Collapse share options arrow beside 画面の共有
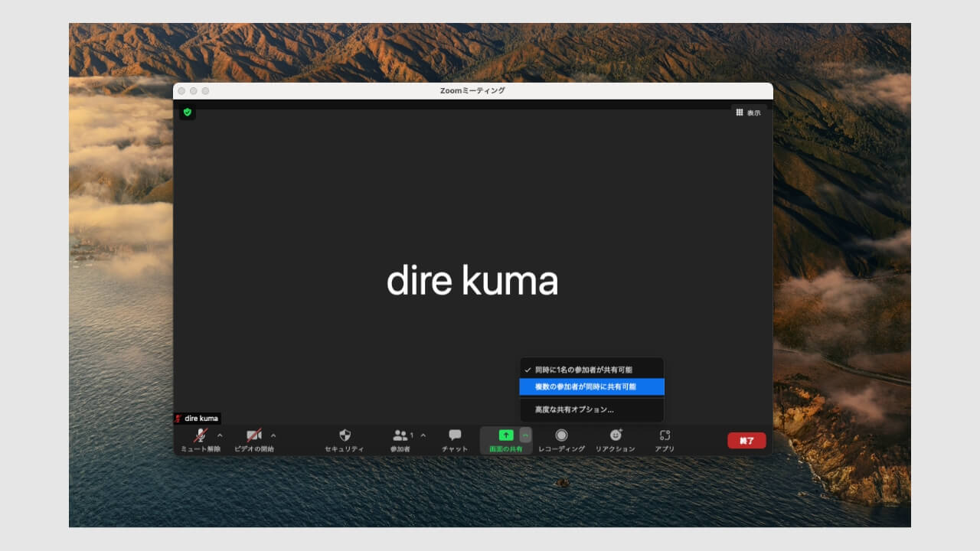The image size is (980, 551). click(x=525, y=435)
